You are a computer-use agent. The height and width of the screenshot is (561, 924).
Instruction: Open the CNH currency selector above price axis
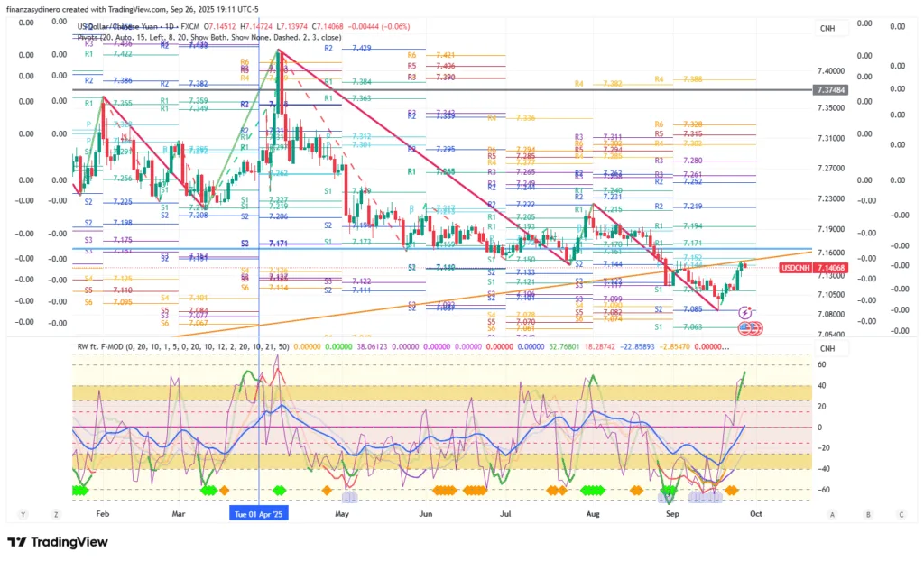click(827, 29)
